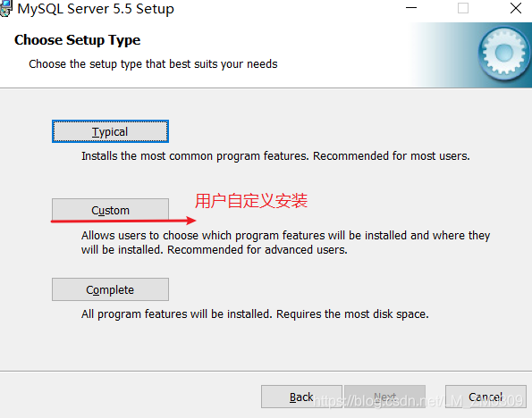Click the red Chinese annotation 用户自定义安装

(251, 201)
